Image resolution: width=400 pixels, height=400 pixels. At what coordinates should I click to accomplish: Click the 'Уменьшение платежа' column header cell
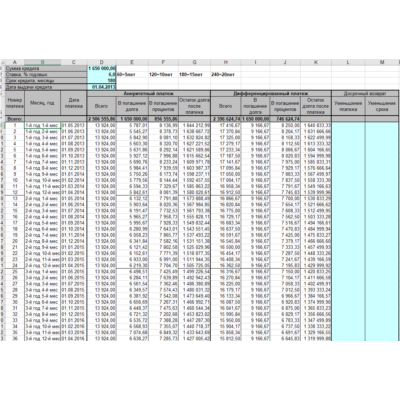click(348, 106)
